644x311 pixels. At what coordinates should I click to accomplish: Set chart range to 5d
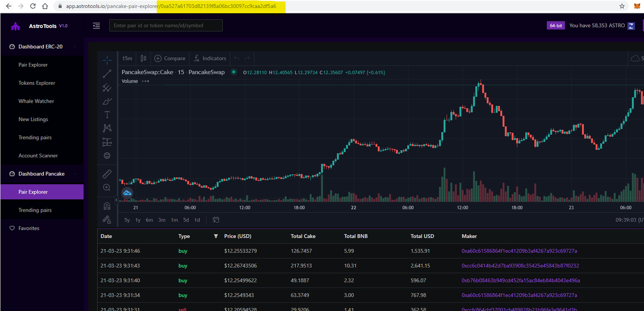186,220
